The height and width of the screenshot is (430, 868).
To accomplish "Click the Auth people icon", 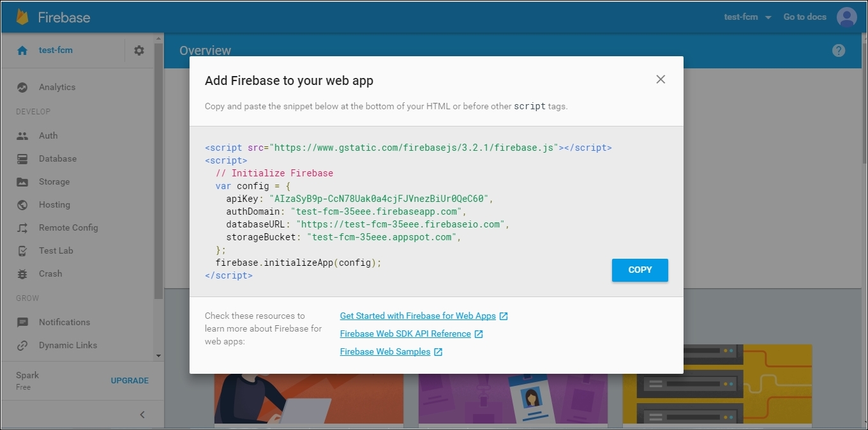I will 22,136.
